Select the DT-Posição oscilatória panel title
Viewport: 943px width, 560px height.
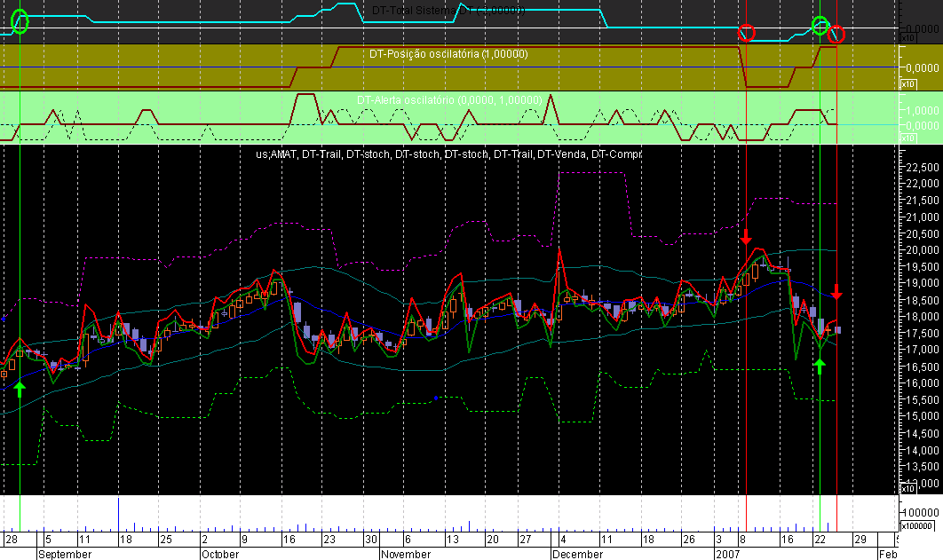[448, 54]
